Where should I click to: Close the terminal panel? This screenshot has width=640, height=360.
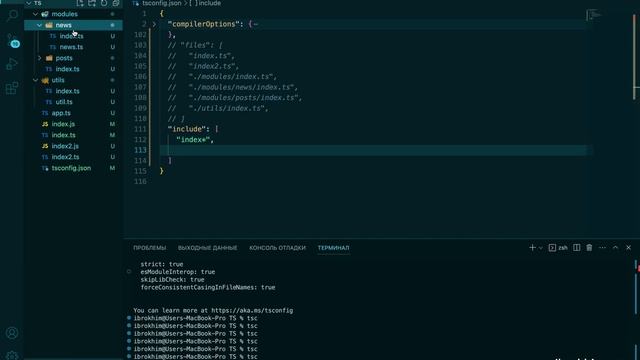pyautogui.click(x=628, y=247)
